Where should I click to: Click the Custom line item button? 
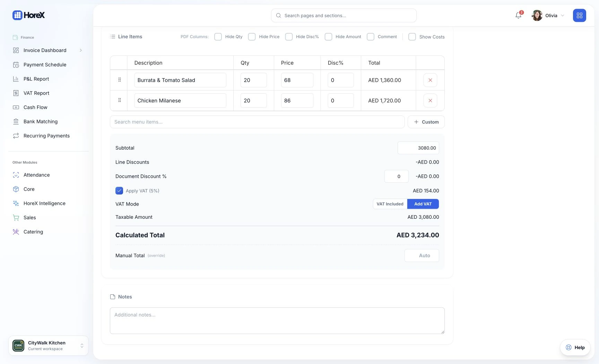[x=426, y=122]
